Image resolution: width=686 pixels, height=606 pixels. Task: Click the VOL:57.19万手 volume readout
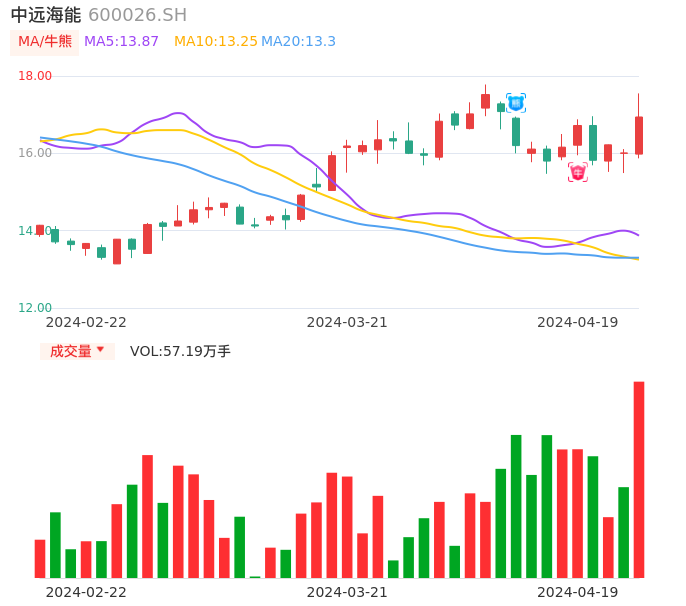180,351
